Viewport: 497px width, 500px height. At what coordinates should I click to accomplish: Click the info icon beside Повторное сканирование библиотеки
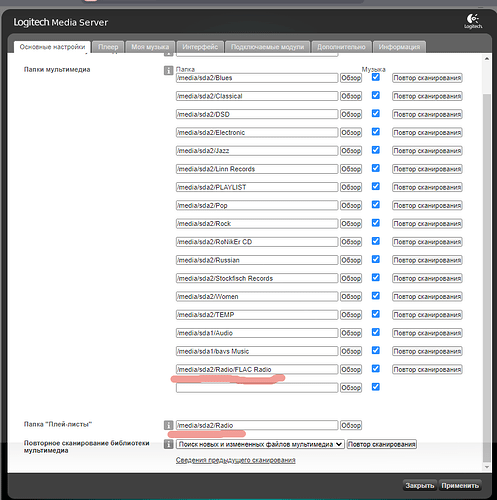(168, 444)
